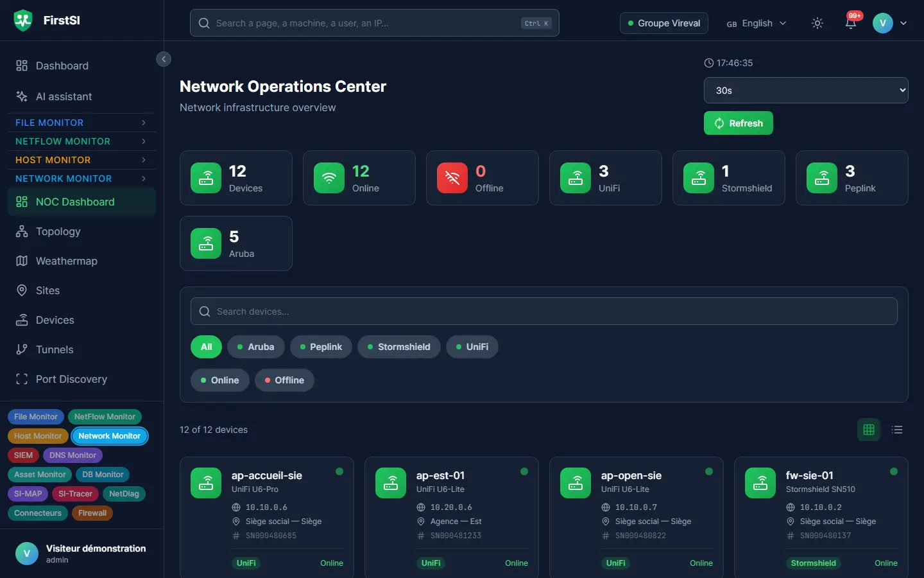Click the Firewall quick link tag

click(92, 513)
